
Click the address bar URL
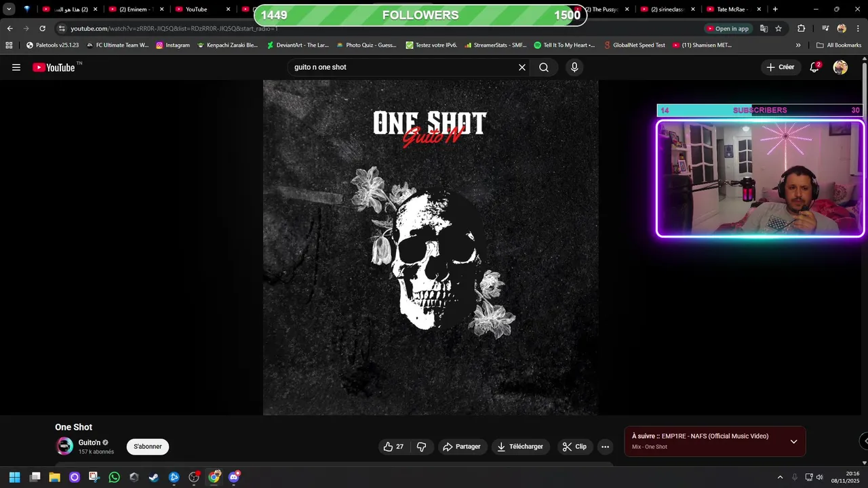click(175, 28)
